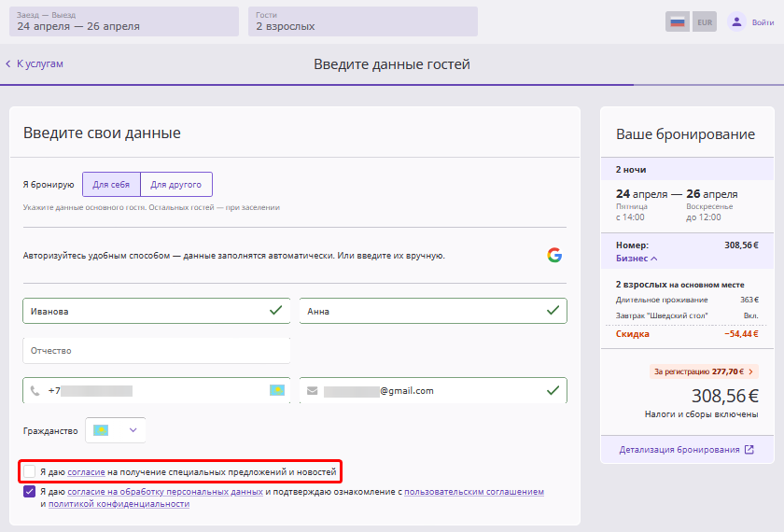Select Для другого booking option
This screenshot has height=532, width=784.
(x=176, y=184)
